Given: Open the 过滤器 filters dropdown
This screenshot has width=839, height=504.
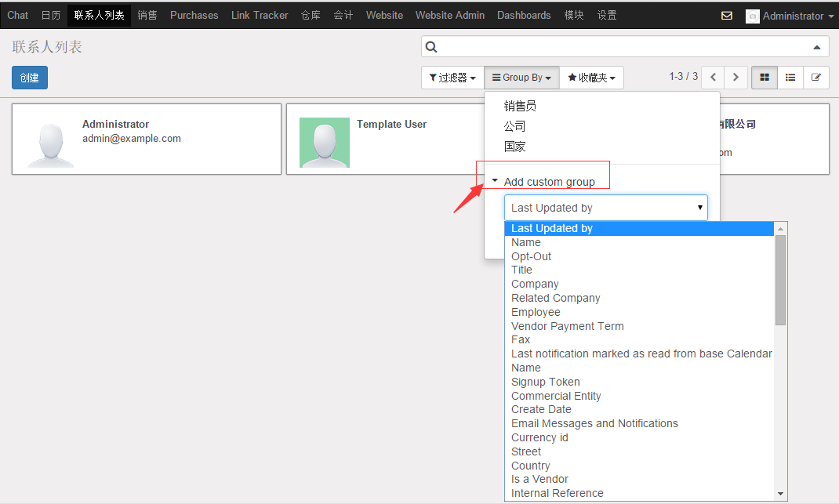Looking at the screenshot, I should point(452,78).
